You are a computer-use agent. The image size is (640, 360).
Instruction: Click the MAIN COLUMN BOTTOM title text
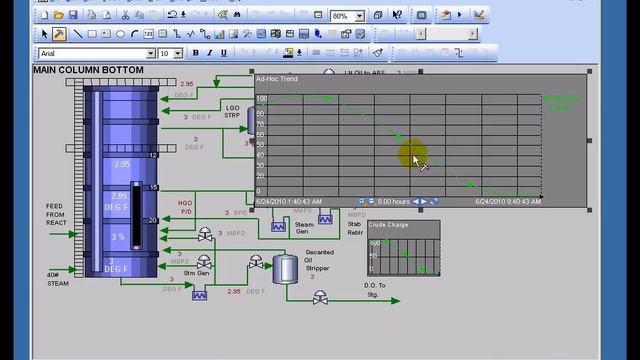coord(88,70)
